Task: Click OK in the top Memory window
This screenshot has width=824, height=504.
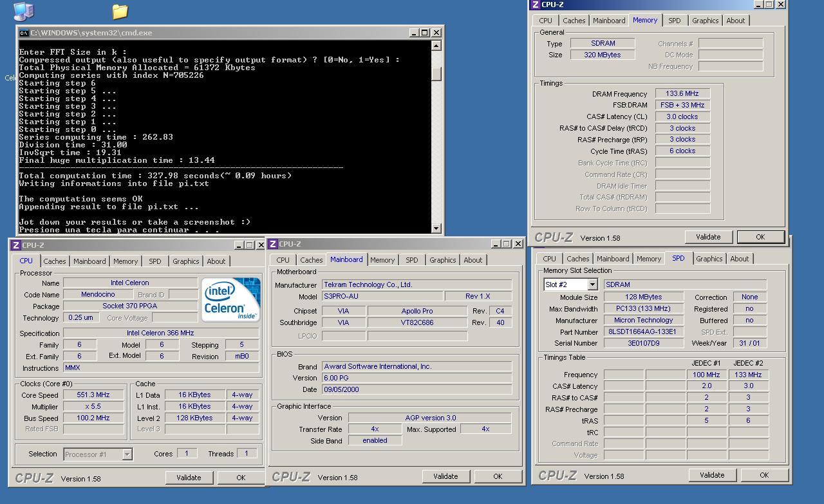Action: coord(760,237)
